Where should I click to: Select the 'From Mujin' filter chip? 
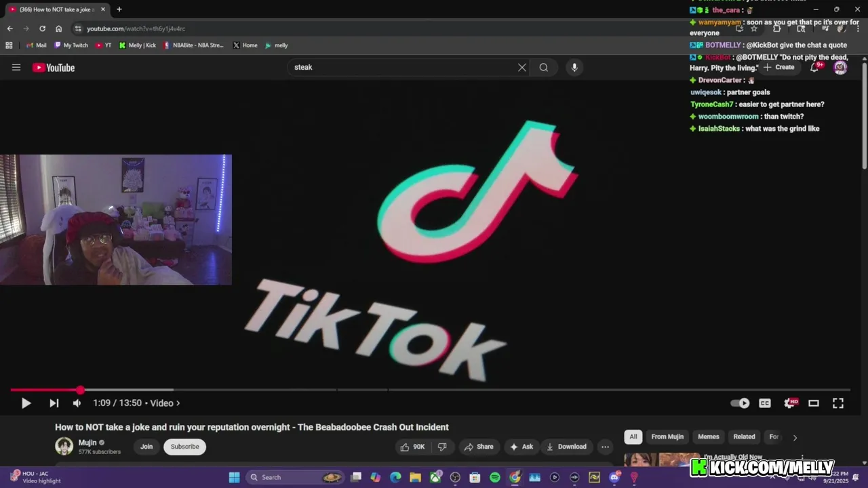[x=667, y=436]
